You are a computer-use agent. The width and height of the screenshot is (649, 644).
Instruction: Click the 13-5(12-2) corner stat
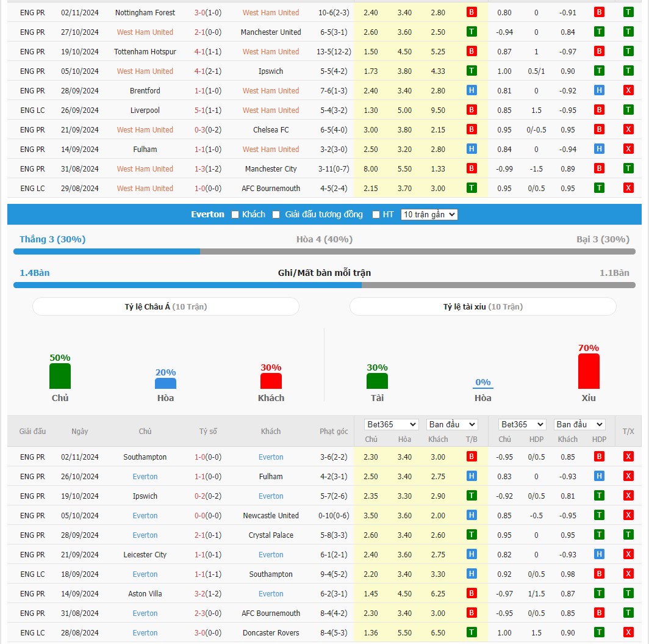click(x=334, y=52)
